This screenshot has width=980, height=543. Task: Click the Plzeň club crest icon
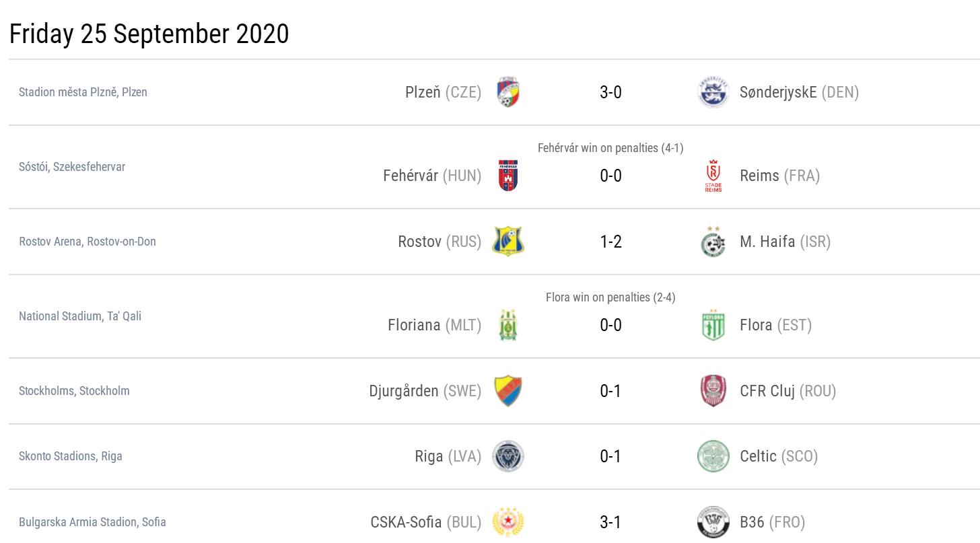coord(508,93)
